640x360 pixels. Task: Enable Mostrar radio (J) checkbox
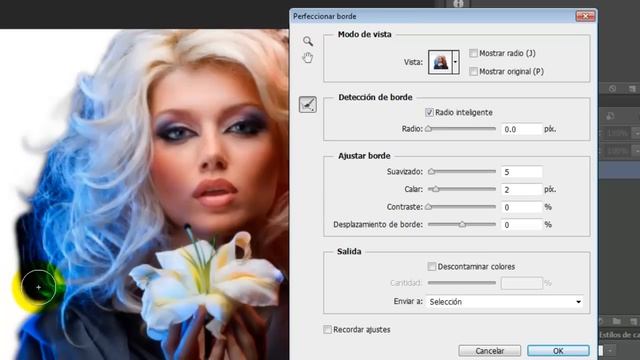click(x=473, y=53)
